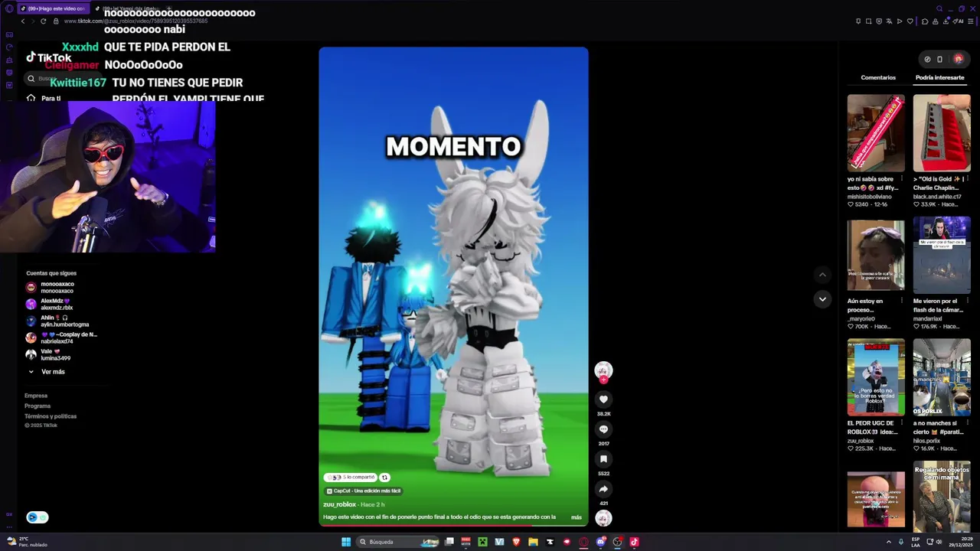
Task: Bookmark the video with the save icon
Action: [603, 459]
